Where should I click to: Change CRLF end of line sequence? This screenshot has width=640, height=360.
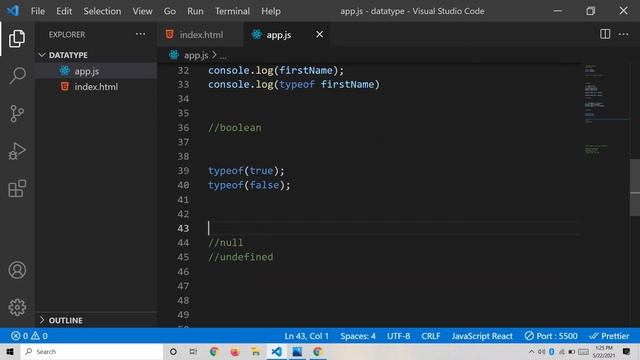pyautogui.click(x=431, y=336)
